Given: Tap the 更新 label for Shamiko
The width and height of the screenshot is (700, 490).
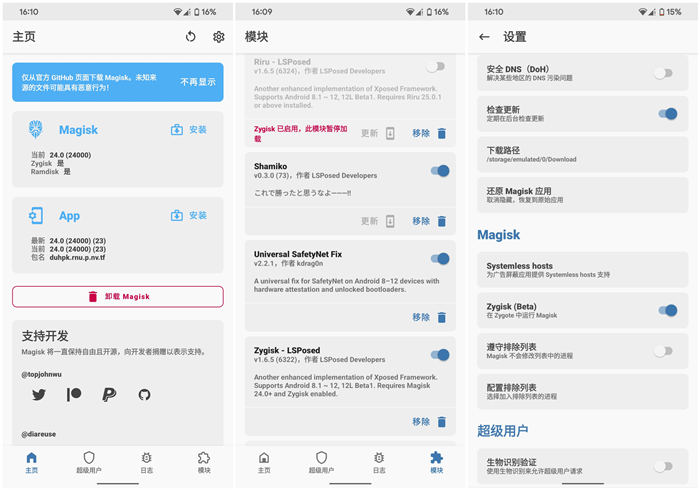Looking at the screenshot, I should point(370,221).
